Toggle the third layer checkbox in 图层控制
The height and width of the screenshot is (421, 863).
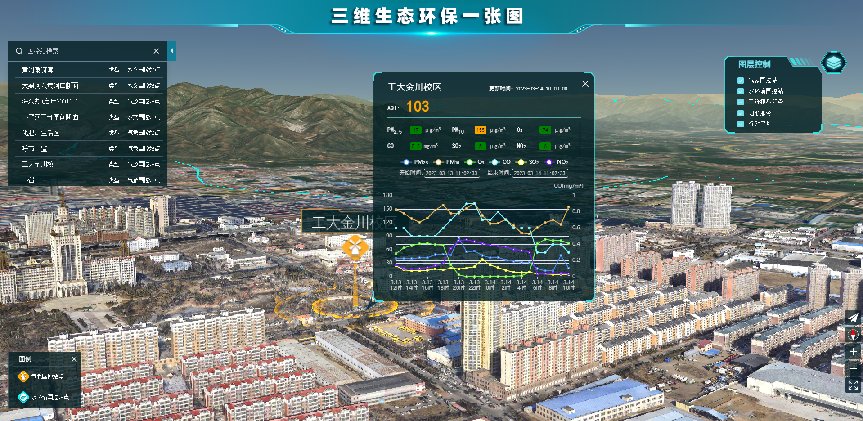point(741,101)
